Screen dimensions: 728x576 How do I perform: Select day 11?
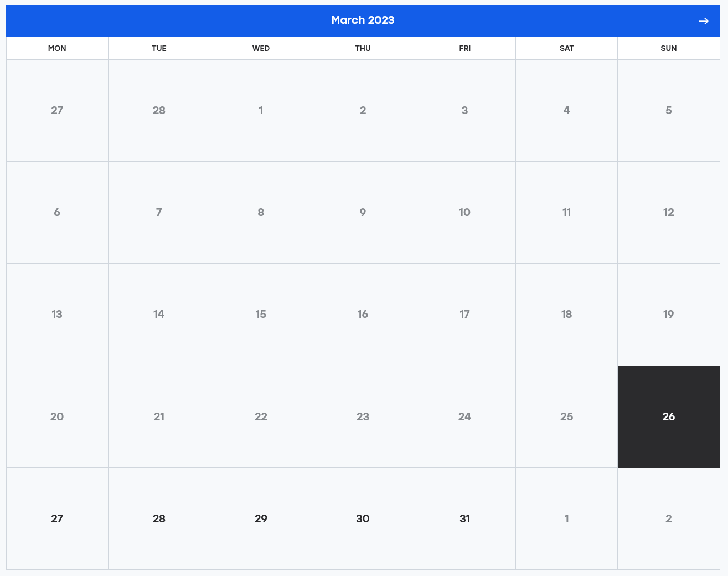566,212
